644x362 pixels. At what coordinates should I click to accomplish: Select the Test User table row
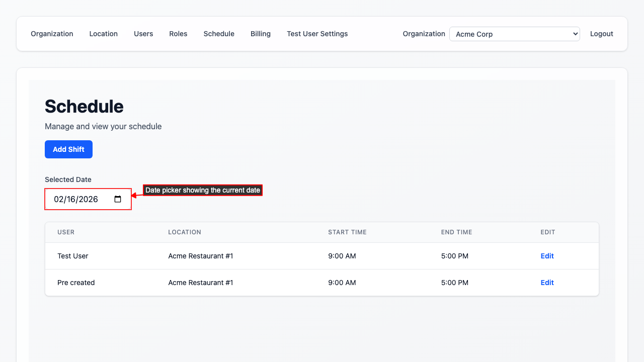tap(201, 256)
